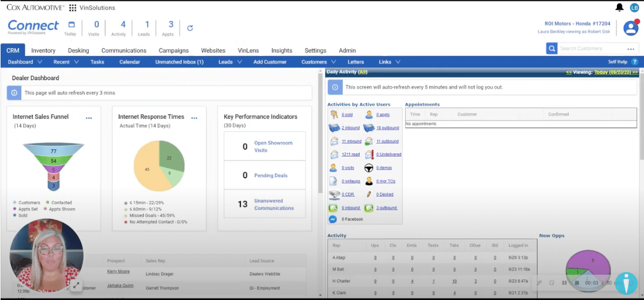The image size is (644, 300).
Task: Click the info icon in Daily Activity banner
Action: (335, 87)
